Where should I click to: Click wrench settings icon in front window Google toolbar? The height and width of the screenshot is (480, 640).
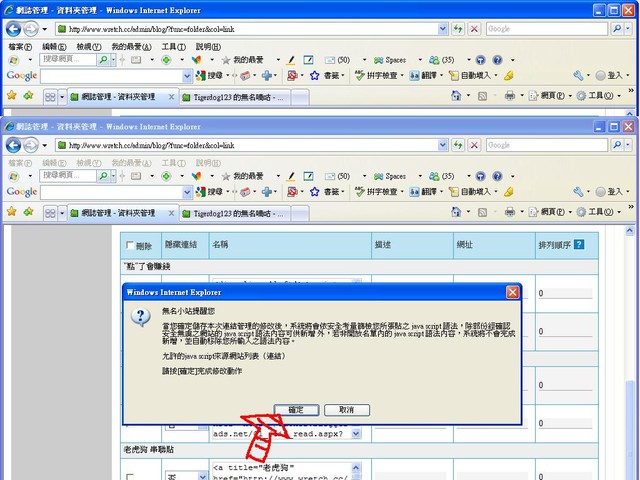pyautogui.click(x=578, y=192)
